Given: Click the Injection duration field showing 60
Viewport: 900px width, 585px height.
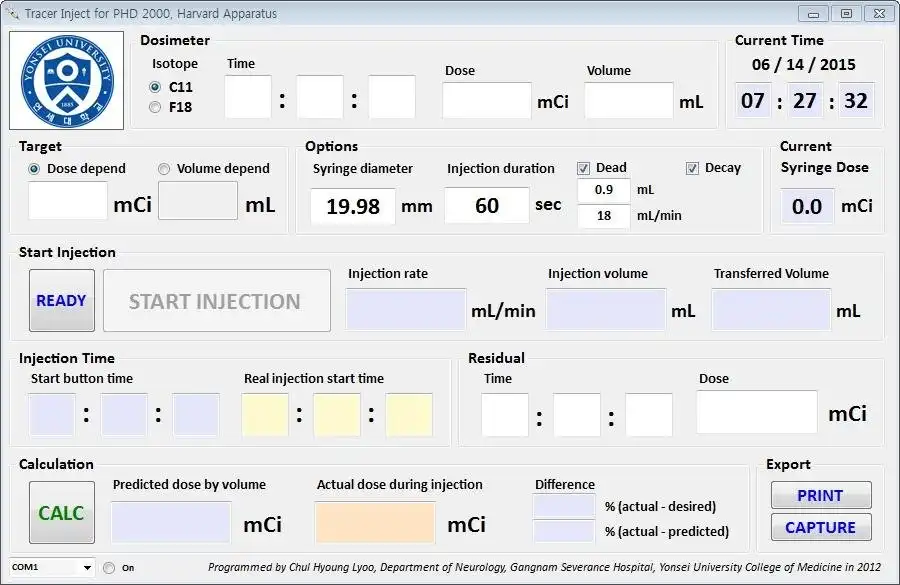Looking at the screenshot, I should point(487,206).
